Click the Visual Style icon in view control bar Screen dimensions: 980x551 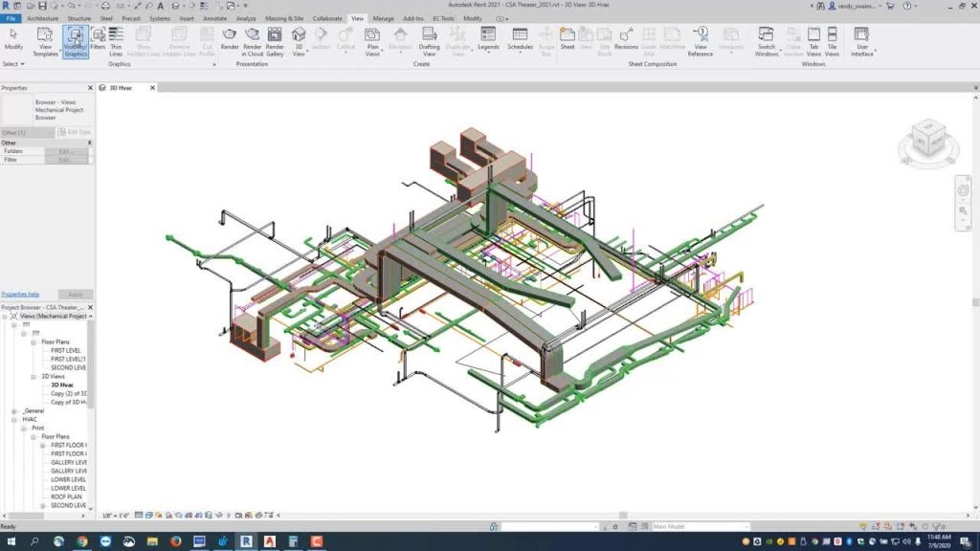coord(148,516)
